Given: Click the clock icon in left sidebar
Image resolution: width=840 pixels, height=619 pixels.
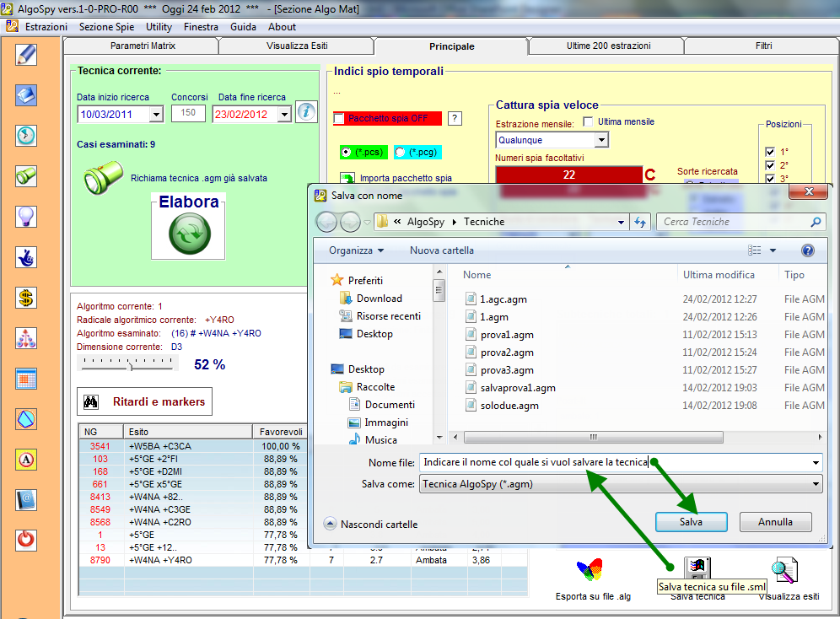Looking at the screenshot, I should pos(27,136).
